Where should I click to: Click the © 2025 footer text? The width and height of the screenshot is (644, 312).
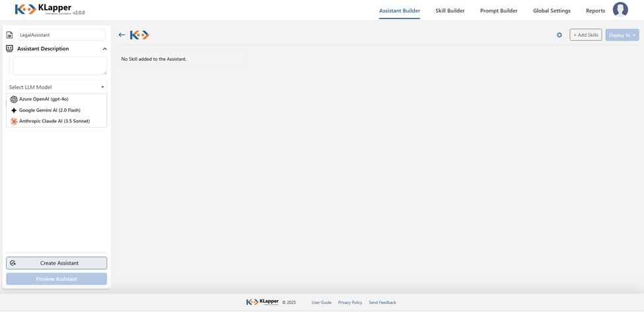pyautogui.click(x=289, y=303)
